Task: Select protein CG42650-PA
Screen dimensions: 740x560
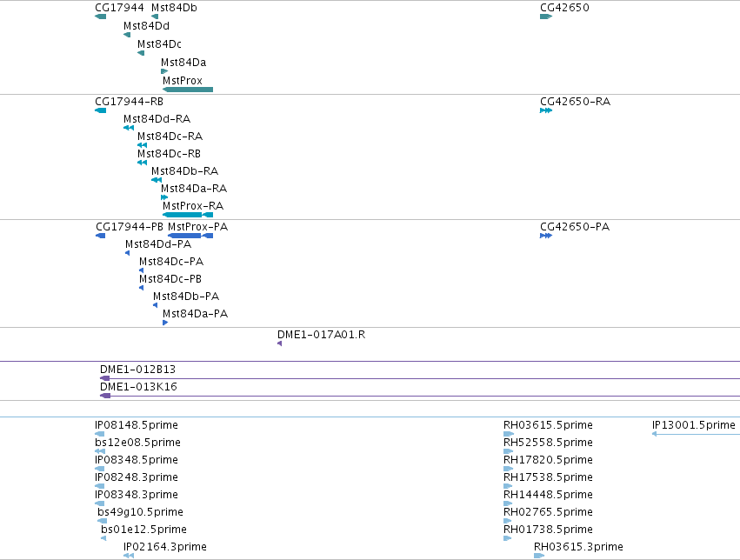Action: pos(575,227)
